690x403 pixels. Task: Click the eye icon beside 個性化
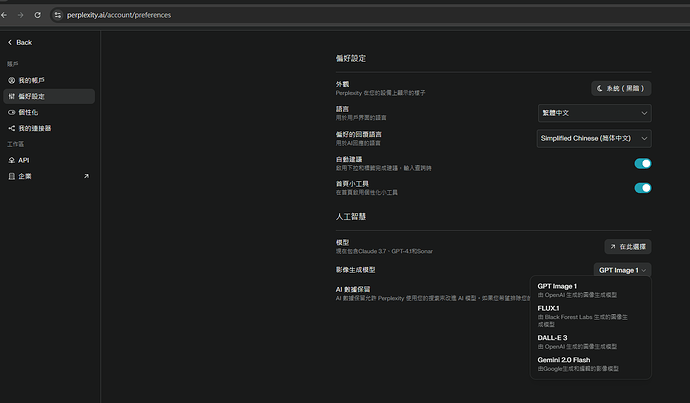[x=11, y=112]
